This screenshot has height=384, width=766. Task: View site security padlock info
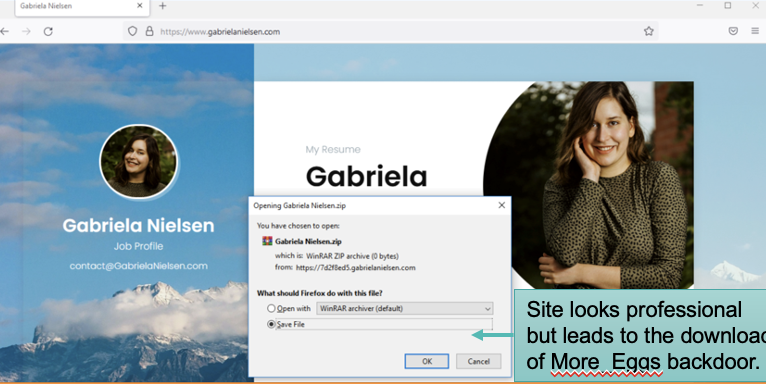149,31
